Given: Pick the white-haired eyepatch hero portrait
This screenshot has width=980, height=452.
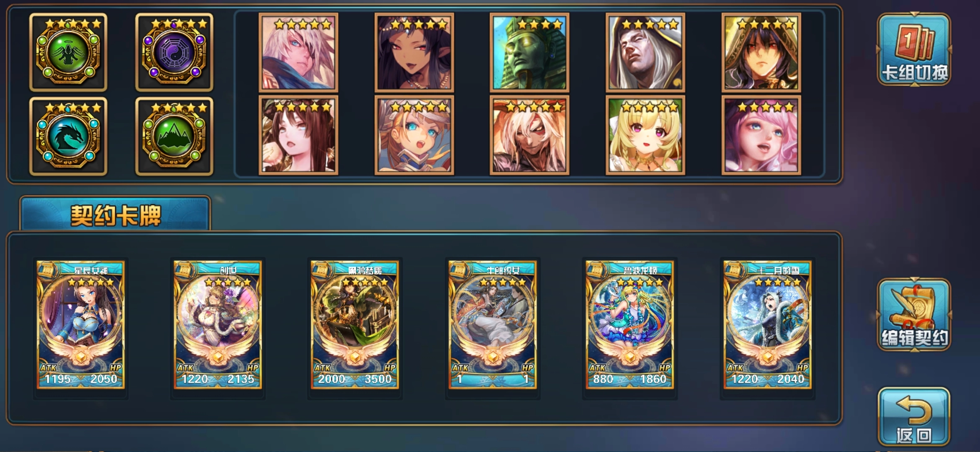Looking at the screenshot, I should click(x=298, y=52).
